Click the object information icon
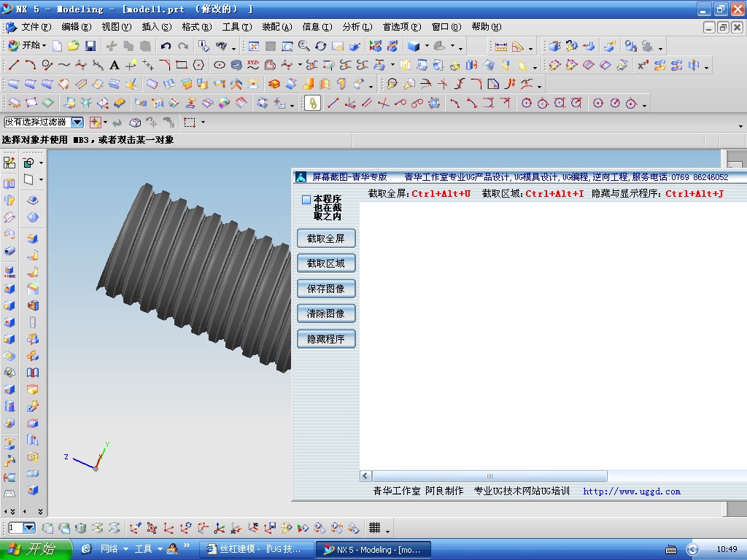Viewport: 747px width, 560px height. click(204, 46)
